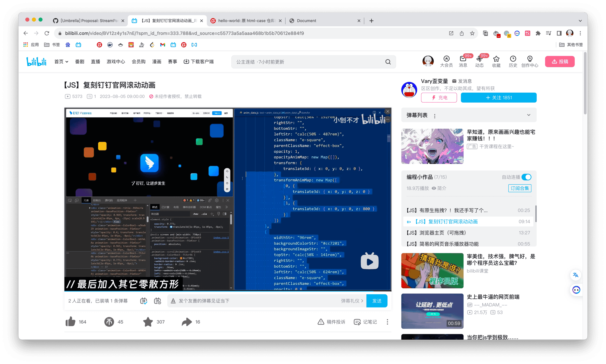Viewport: 606px width, 364px height.
Task: Play the video with the play button
Action: click(x=369, y=261)
